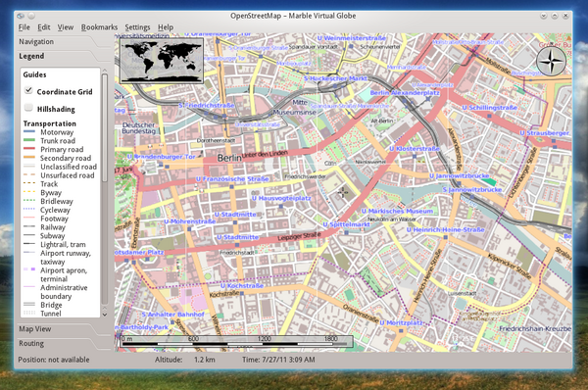Click the crosshair marker at the map center
The image size is (588, 390).
tap(343, 192)
